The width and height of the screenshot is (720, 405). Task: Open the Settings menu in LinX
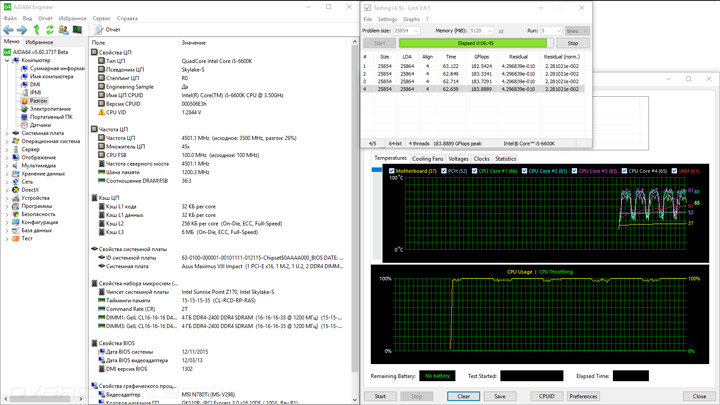tap(387, 19)
